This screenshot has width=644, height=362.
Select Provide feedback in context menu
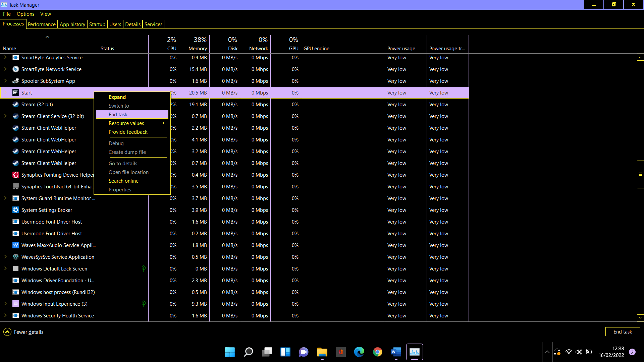pos(132,132)
